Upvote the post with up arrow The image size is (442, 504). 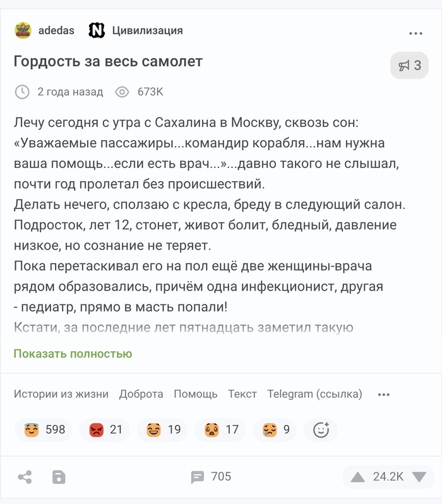pyautogui.click(x=357, y=477)
